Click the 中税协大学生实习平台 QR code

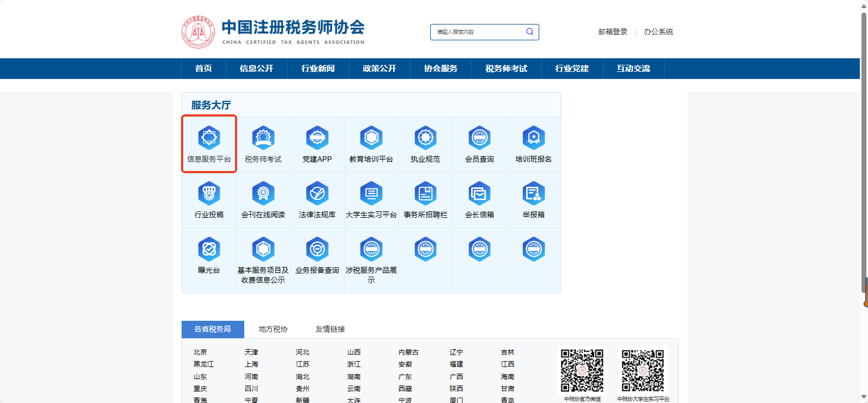click(x=643, y=370)
